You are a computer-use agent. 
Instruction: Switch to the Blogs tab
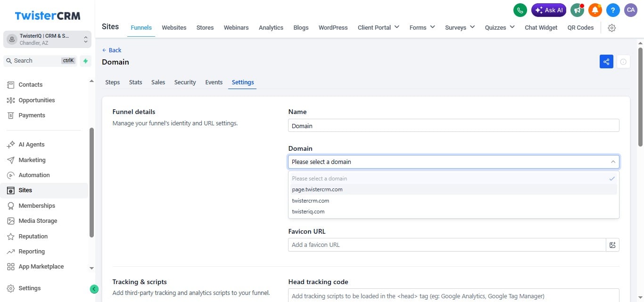(x=301, y=28)
